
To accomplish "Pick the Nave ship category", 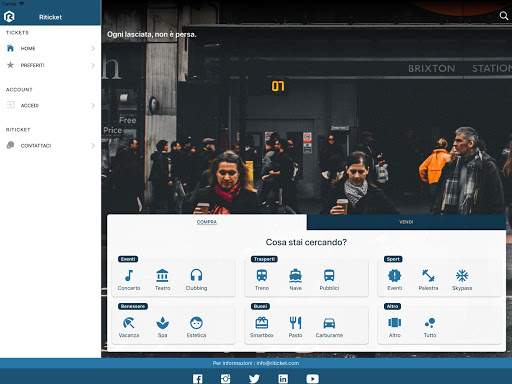I will (x=296, y=275).
